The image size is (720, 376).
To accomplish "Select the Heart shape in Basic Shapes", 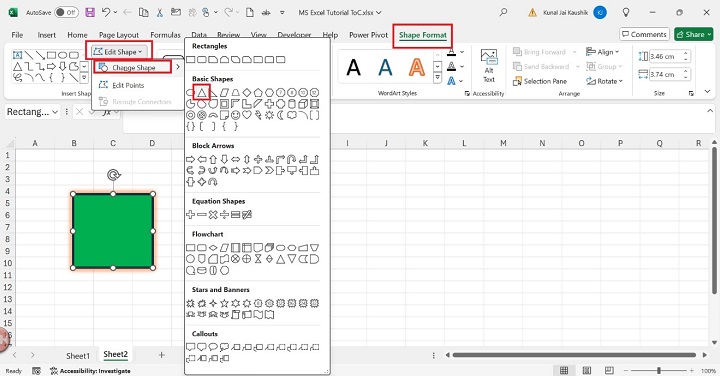I will [247, 115].
